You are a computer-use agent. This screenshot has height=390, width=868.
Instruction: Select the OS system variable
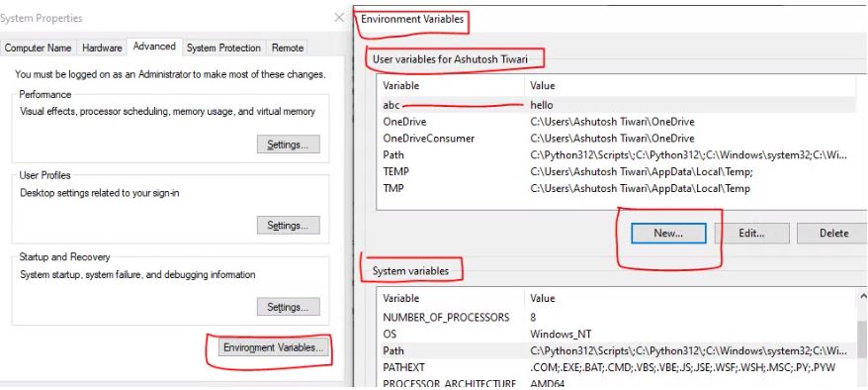tap(617, 334)
